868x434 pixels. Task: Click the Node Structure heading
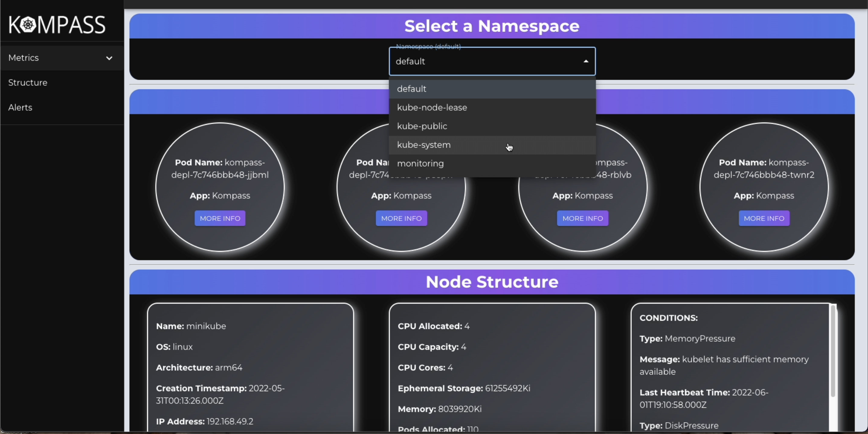492,282
